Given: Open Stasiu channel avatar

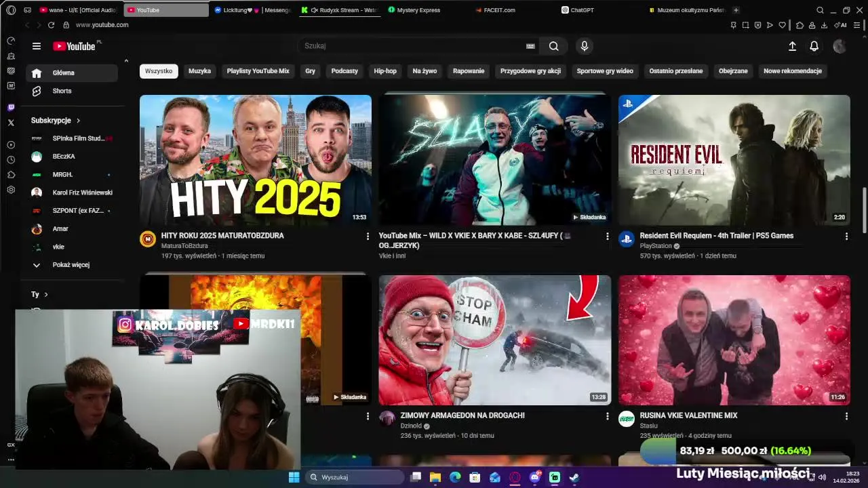Looking at the screenshot, I should pyautogui.click(x=627, y=418).
